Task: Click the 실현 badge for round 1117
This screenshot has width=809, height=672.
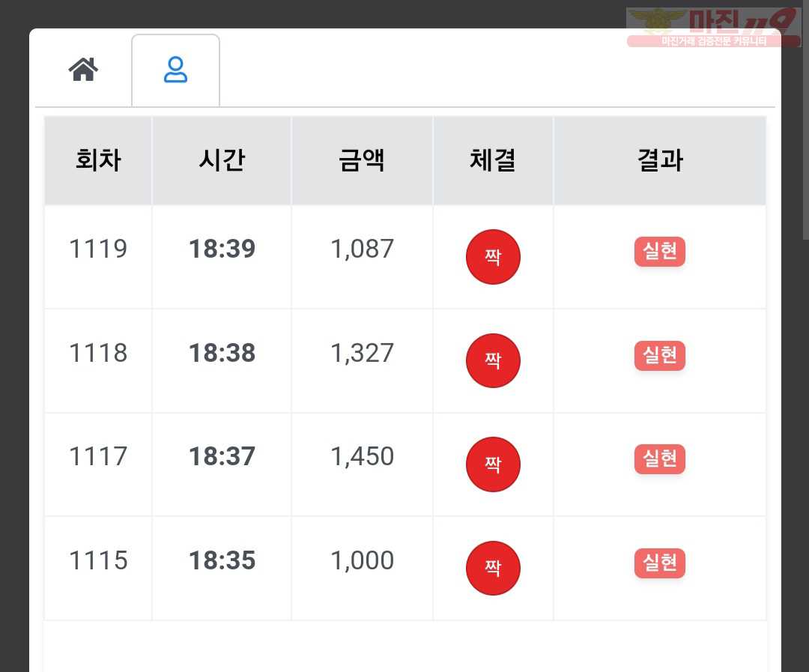Action: click(x=659, y=458)
